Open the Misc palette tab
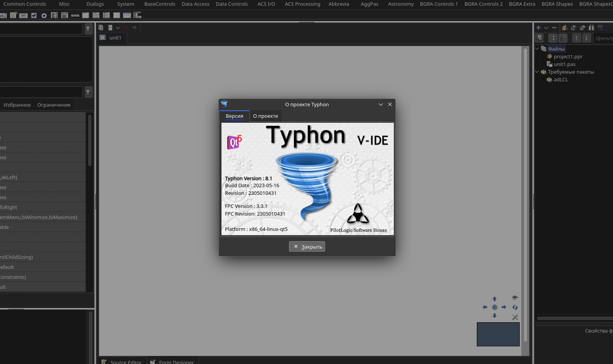 coord(64,4)
